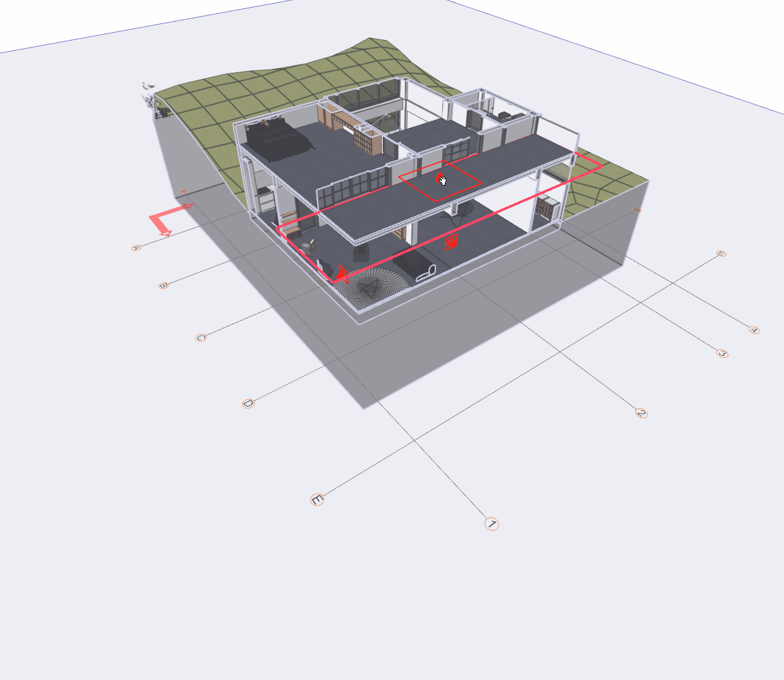Click the large grid bubble labeled D
The height and width of the screenshot is (680, 784).
pos(248,403)
